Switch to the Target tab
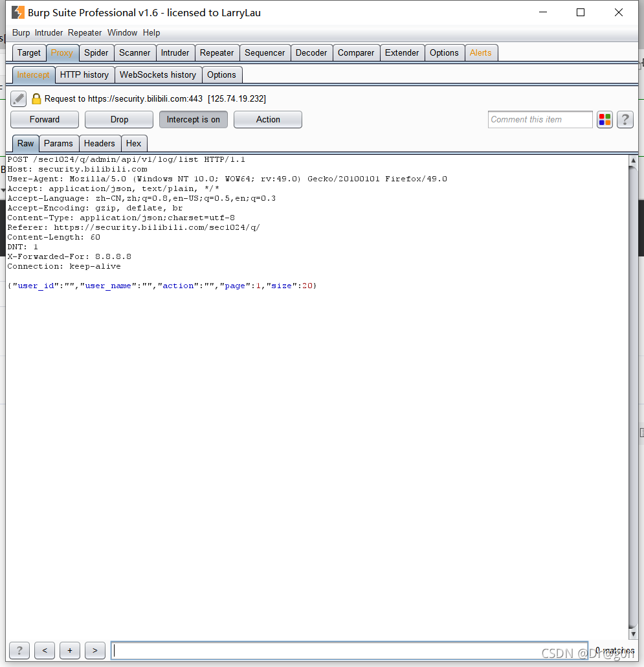Screen dimensions: 644x667 coord(29,52)
